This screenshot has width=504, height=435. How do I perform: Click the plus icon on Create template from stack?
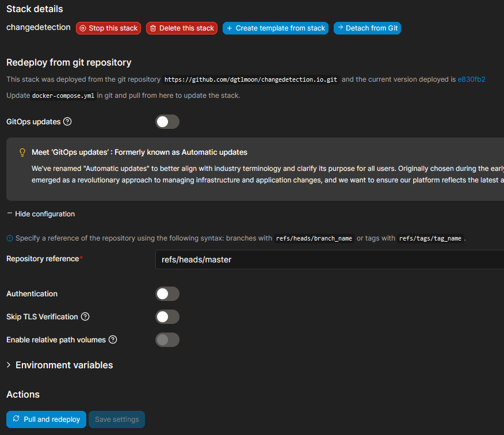[230, 28]
